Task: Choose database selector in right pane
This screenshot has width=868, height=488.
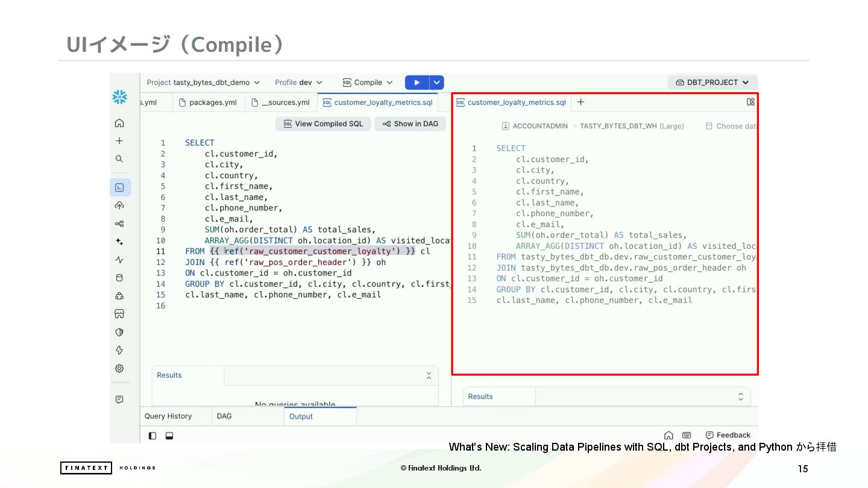Action: click(x=731, y=126)
